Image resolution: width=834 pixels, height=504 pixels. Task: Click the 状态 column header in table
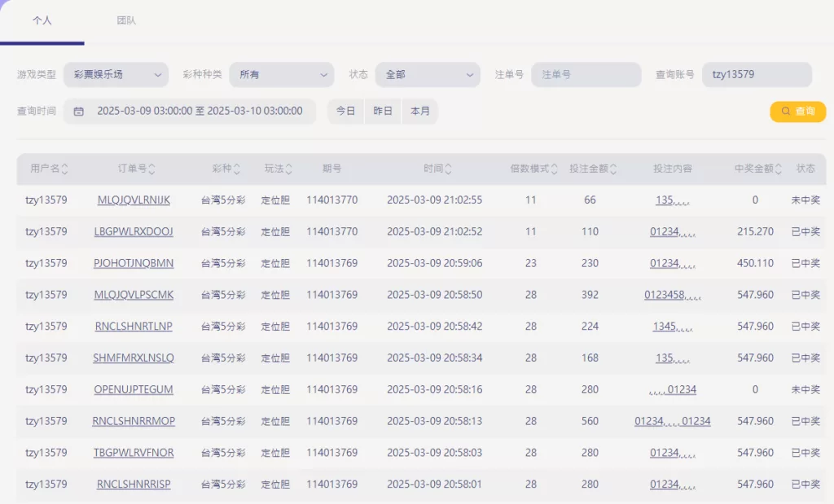(x=805, y=169)
